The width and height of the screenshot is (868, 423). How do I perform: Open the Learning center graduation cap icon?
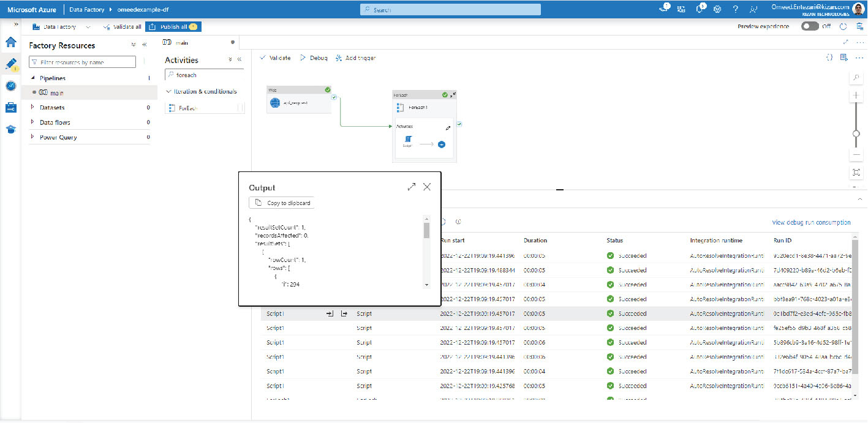coord(10,129)
